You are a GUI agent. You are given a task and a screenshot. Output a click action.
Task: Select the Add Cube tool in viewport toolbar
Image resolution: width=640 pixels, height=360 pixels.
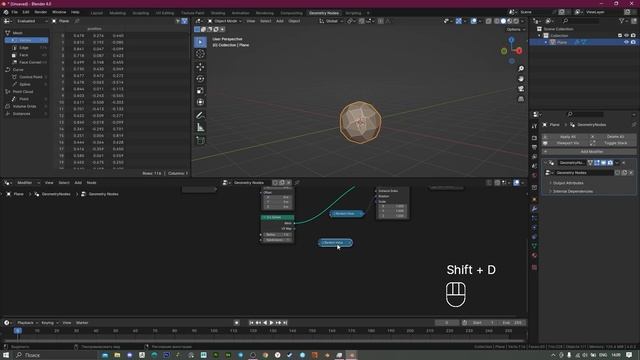[200, 140]
